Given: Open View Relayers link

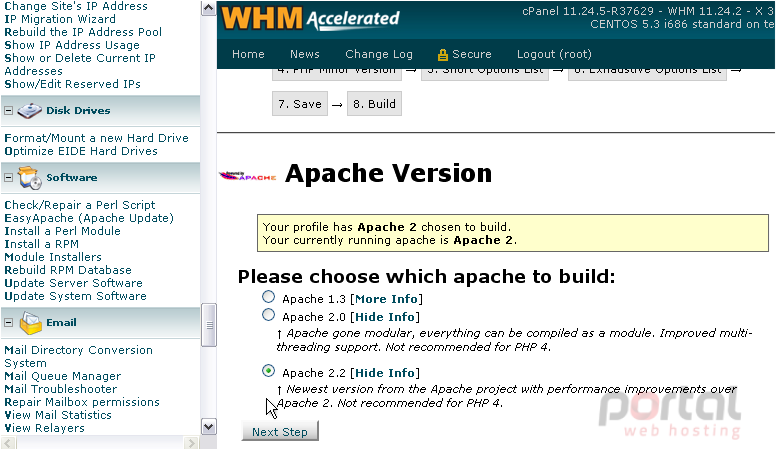Looking at the screenshot, I should point(45,428).
